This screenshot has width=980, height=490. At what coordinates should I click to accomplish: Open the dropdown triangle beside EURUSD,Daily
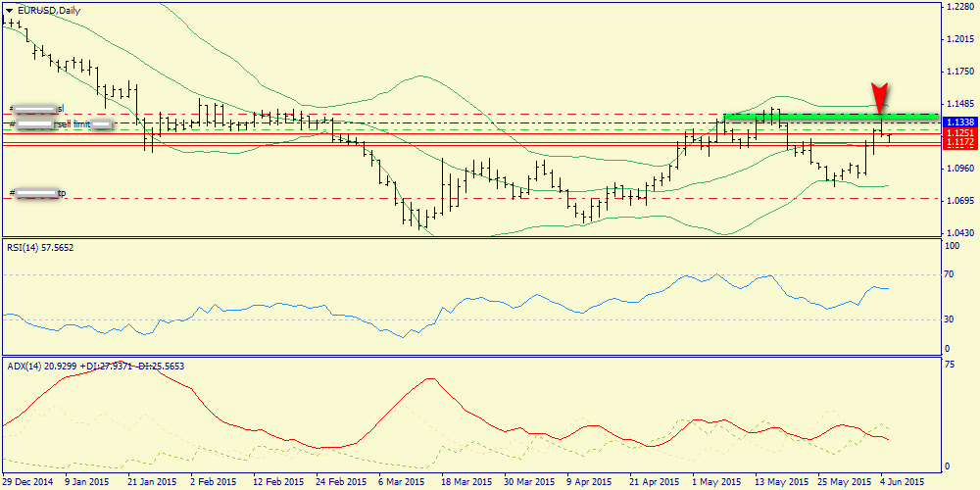[10, 10]
